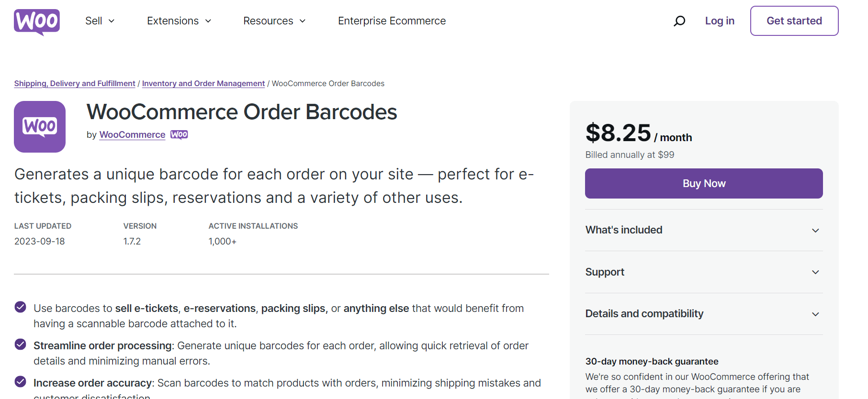Screen dimensions: 868x399
Task: Click the checkmark beside 'Use barcodes to sell e-tickets'
Action: [x=20, y=307]
